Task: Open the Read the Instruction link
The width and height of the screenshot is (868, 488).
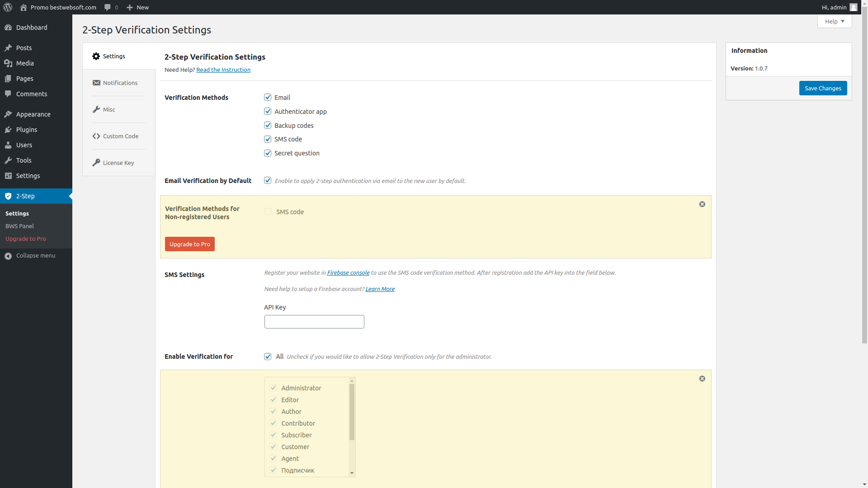Action: (223, 70)
